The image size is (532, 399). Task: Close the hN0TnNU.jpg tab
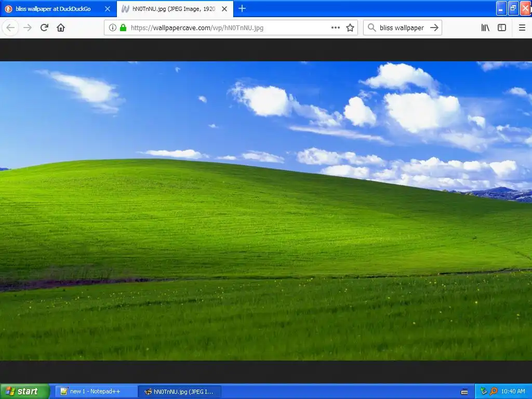coord(224,9)
